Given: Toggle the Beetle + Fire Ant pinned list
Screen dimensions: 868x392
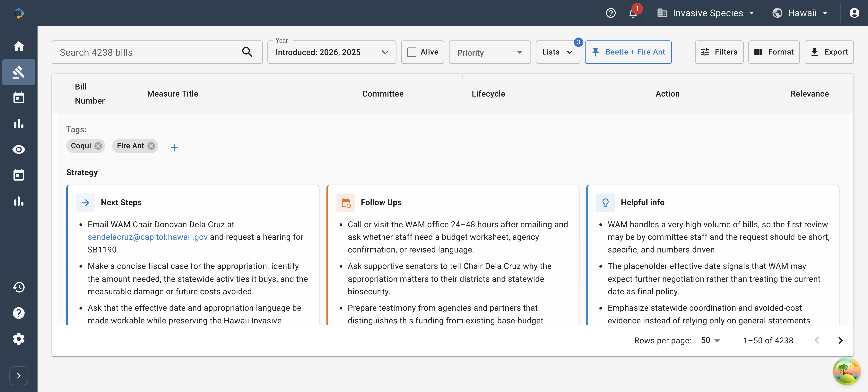Looking at the screenshot, I should (x=628, y=52).
